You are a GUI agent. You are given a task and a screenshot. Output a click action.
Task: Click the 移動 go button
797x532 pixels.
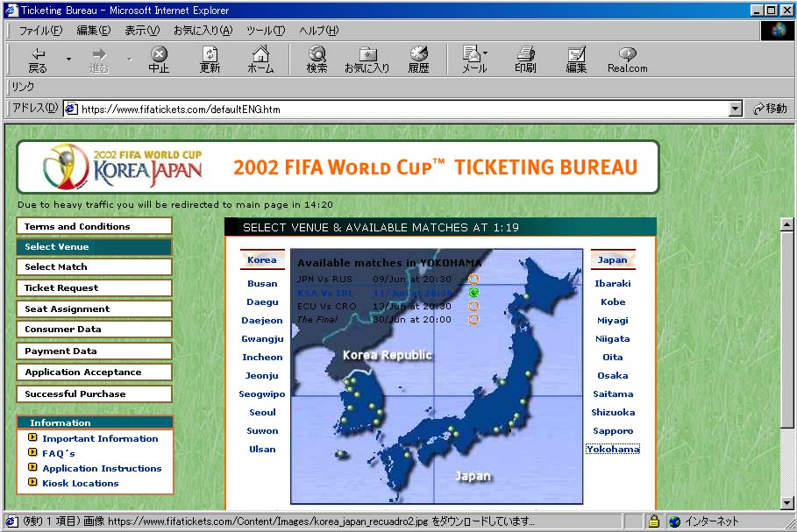pyautogui.click(x=770, y=109)
